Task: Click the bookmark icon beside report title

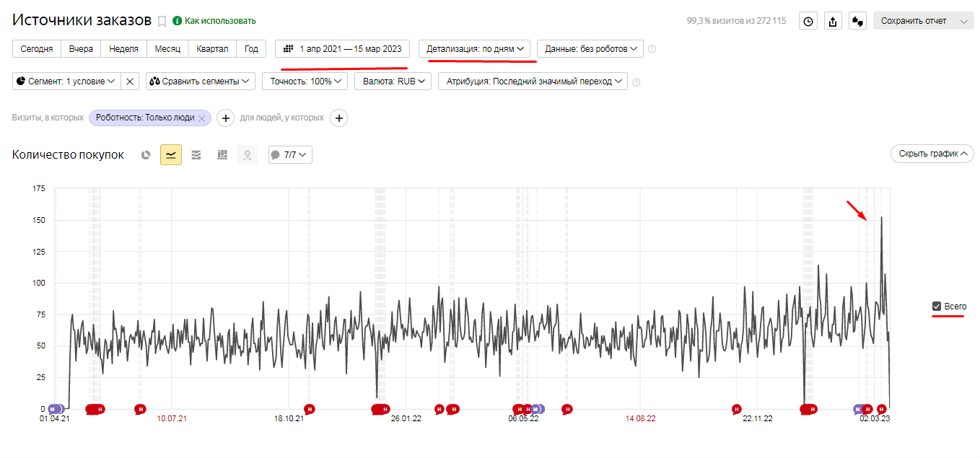Action: tap(162, 21)
